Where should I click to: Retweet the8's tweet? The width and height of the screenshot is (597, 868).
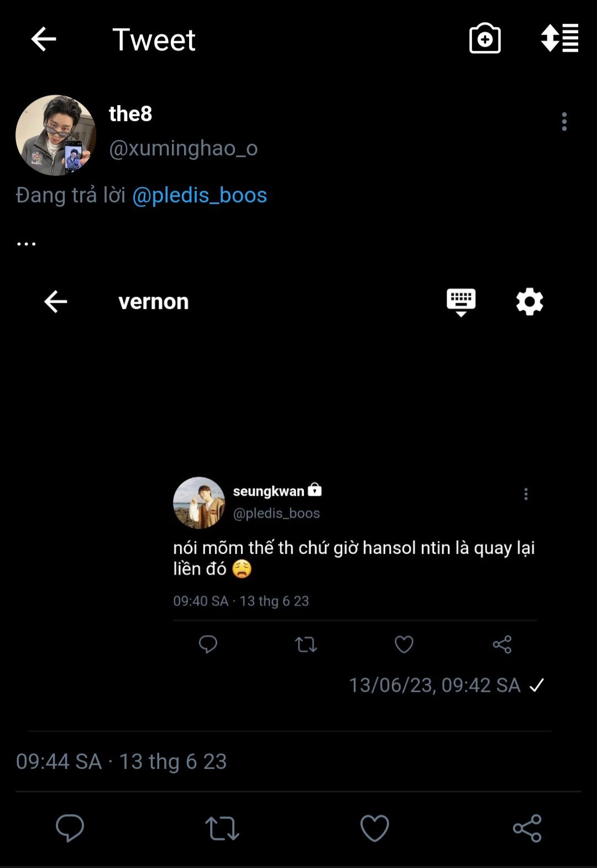pos(222,828)
